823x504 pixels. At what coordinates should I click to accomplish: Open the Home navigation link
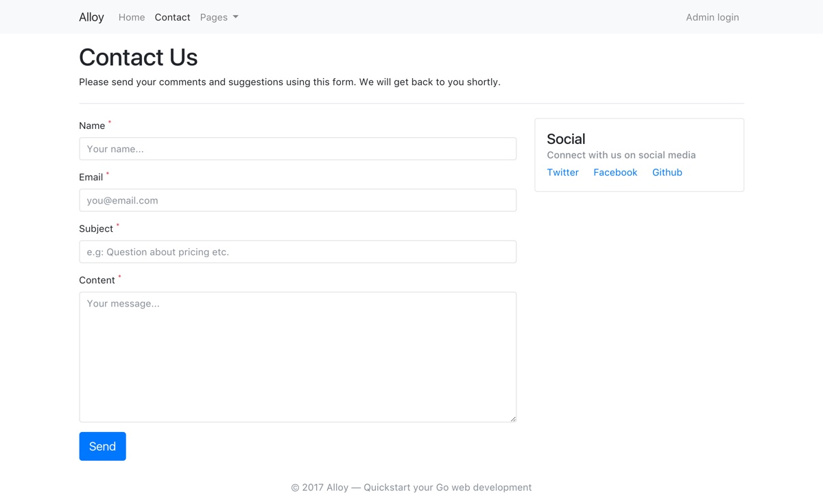point(132,17)
